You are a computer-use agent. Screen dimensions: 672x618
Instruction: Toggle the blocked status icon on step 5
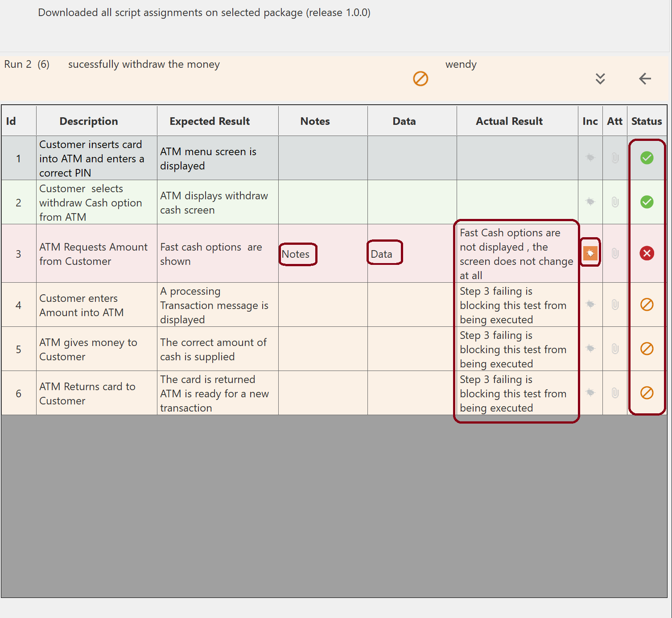[647, 349]
